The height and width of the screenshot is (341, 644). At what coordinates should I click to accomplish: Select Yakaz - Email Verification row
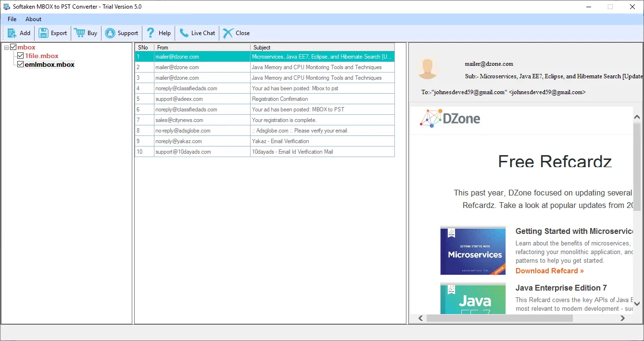pos(265,141)
